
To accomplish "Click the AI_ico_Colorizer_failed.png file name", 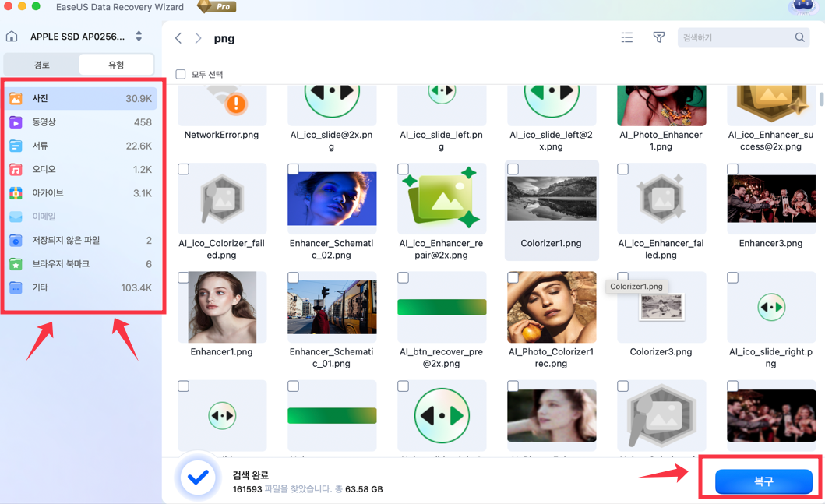I will coord(221,248).
